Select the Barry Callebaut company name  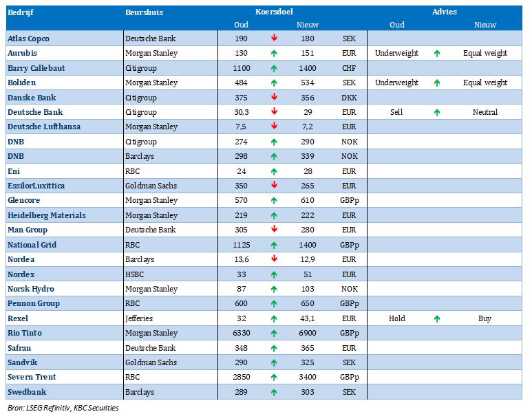36,68
